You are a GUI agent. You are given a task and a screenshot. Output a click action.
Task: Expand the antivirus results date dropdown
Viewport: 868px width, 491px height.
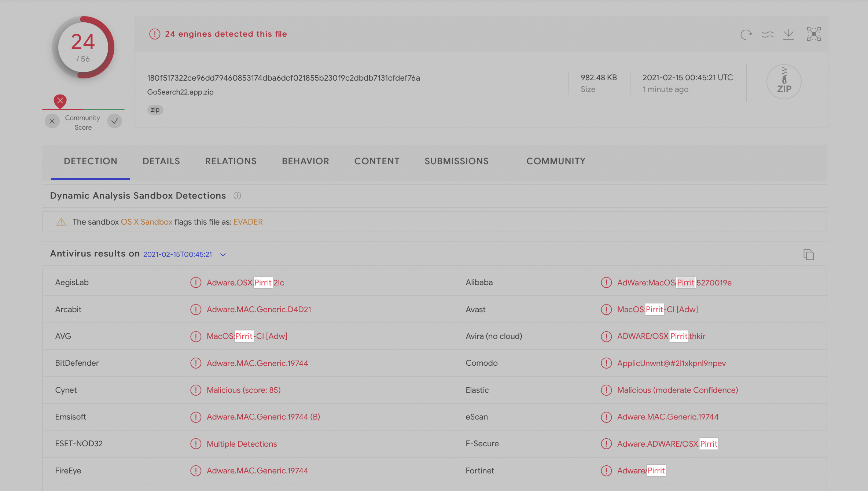(x=223, y=255)
